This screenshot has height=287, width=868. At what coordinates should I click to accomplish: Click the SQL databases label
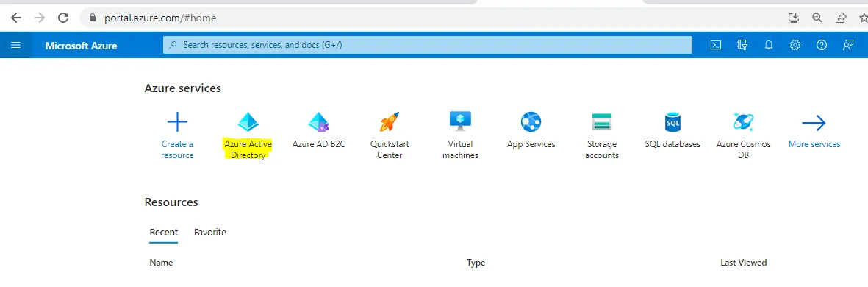[672, 144]
